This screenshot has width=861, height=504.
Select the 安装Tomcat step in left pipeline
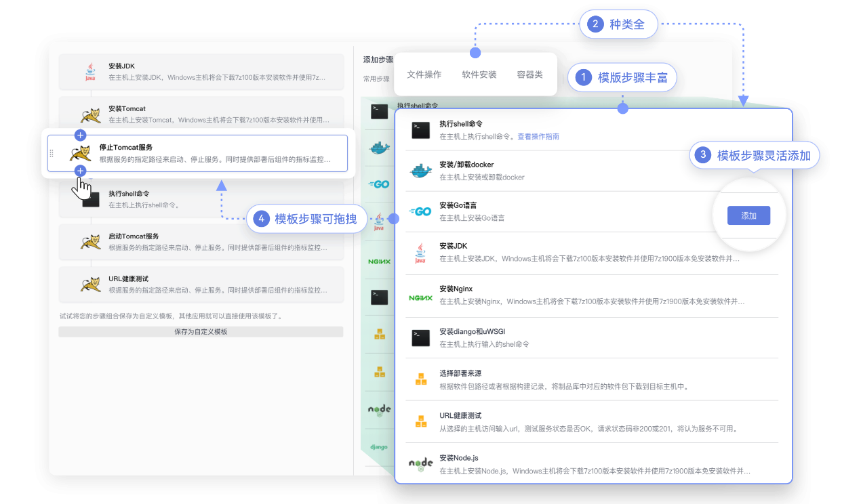tap(201, 114)
